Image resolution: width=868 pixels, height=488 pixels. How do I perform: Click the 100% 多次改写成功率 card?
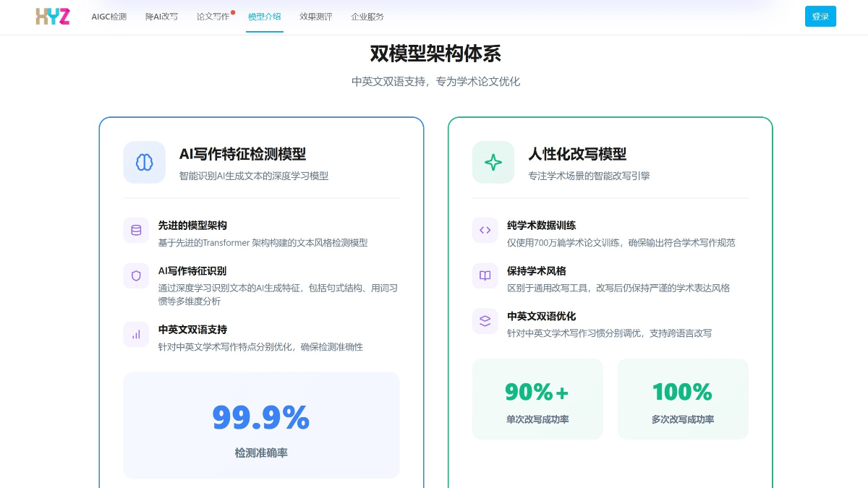coord(683,399)
